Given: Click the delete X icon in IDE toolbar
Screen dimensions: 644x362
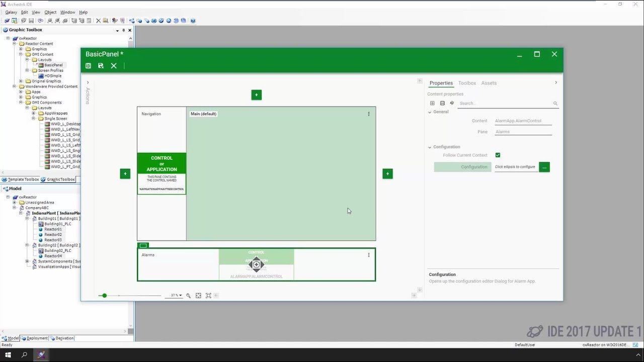Looking at the screenshot, I should [98, 21].
